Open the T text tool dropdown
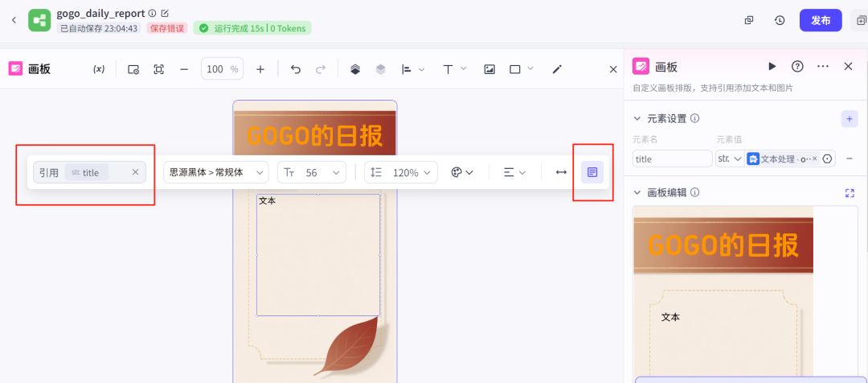 454,69
